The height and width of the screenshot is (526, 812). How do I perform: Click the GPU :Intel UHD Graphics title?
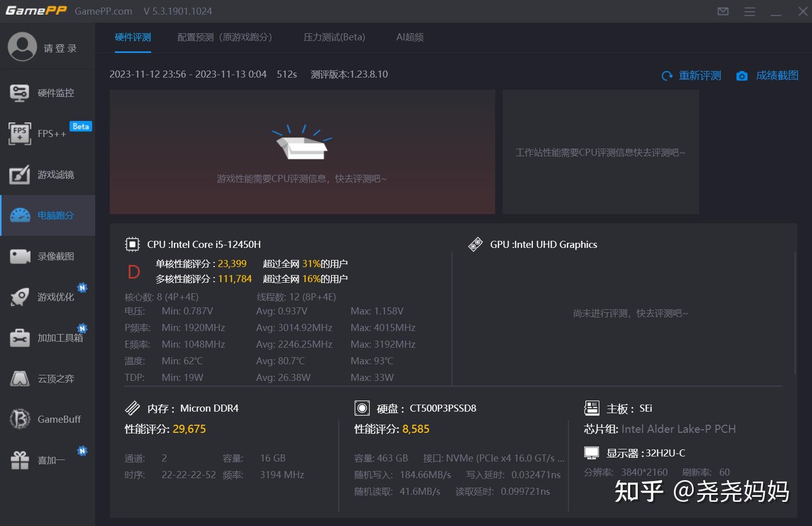tap(544, 244)
